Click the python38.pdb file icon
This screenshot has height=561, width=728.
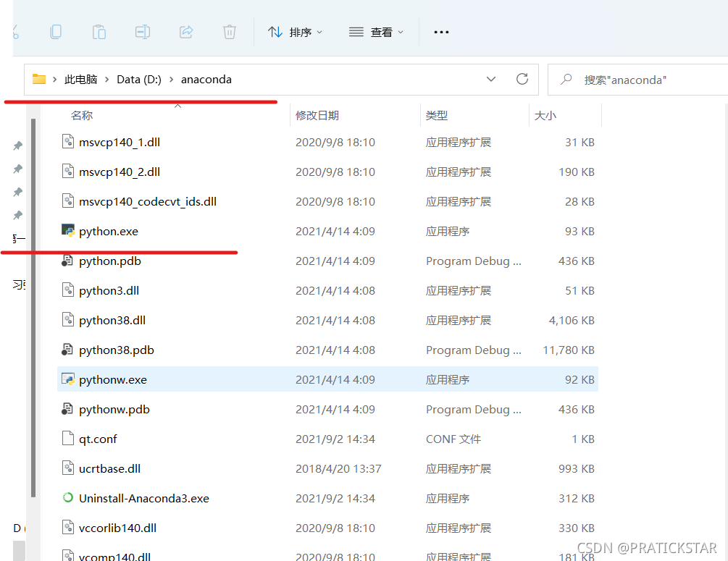67,350
